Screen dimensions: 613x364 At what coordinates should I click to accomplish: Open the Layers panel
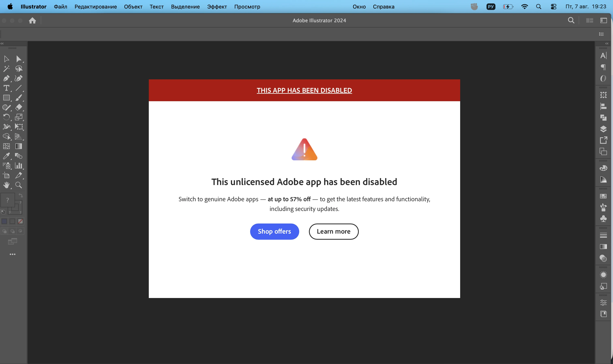click(603, 129)
